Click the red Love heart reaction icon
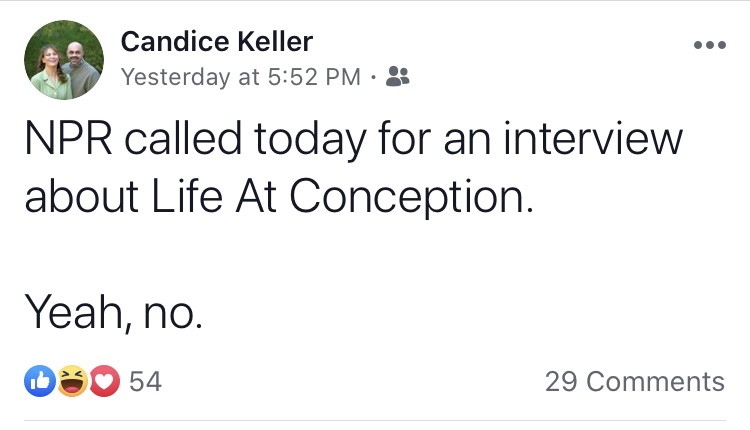750x430 pixels. tap(104, 381)
